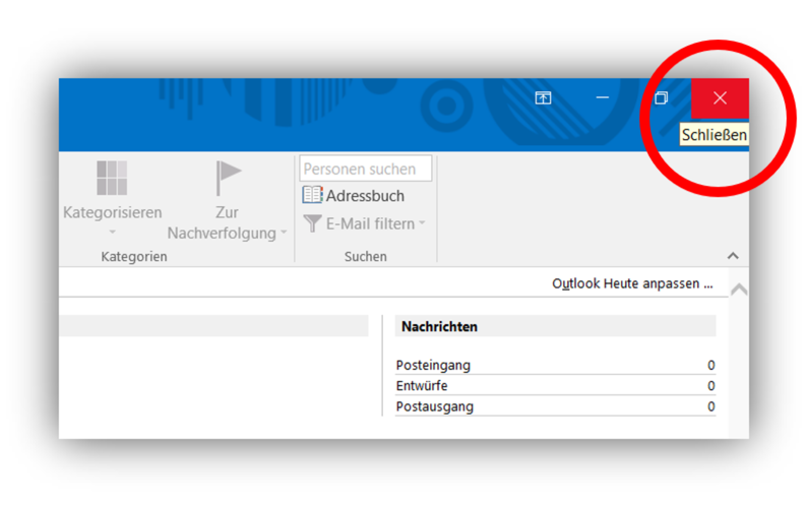Restore down the Outlook window
812x508 pixels.
click(x=661, y=98)
